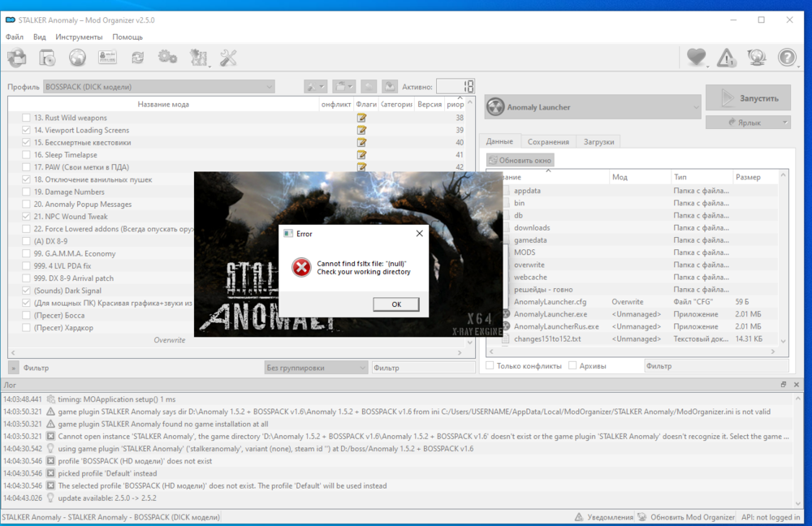Open the Помощь menu

click(127, 37)
